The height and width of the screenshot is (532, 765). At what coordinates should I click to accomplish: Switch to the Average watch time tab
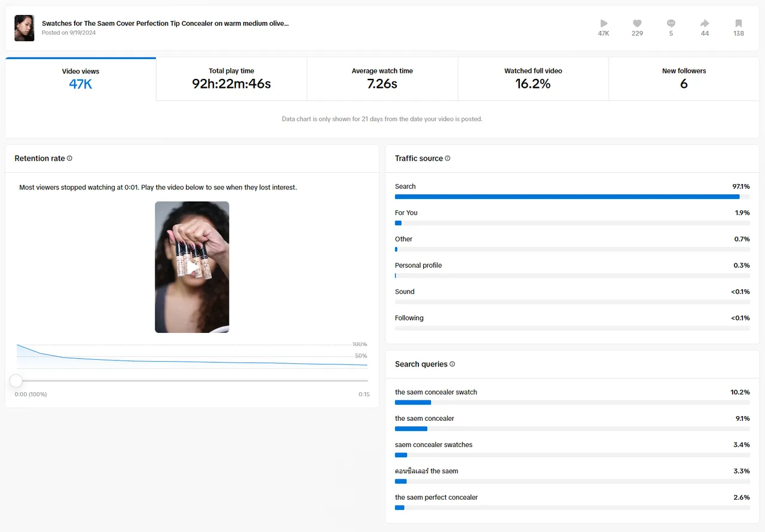(x=382, y=79)
